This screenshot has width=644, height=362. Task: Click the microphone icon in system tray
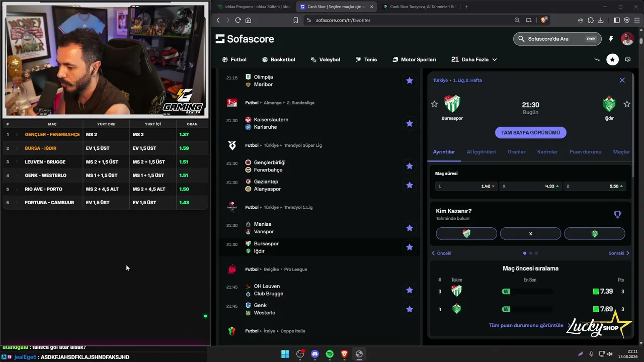(x=591, y=354)
